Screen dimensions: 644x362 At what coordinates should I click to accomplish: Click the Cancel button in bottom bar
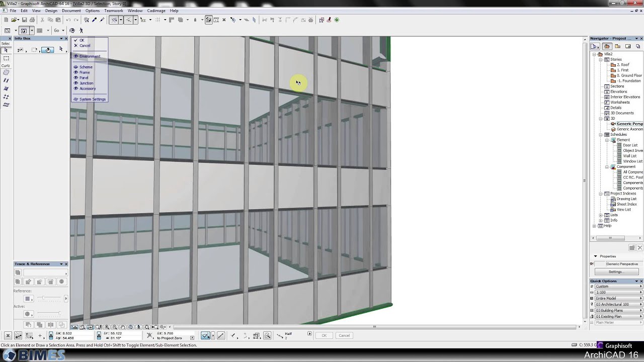(x=344, y=335)
